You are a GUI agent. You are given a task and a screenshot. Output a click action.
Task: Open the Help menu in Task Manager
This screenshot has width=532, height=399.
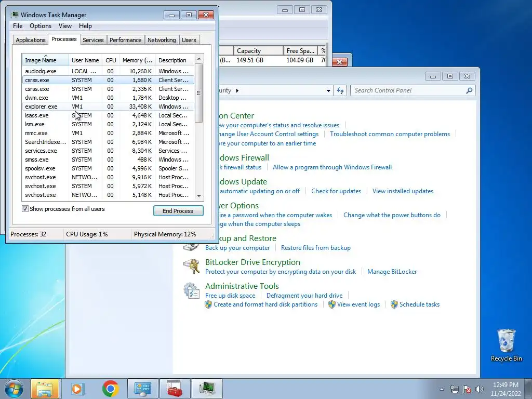(x=85, y=26)
